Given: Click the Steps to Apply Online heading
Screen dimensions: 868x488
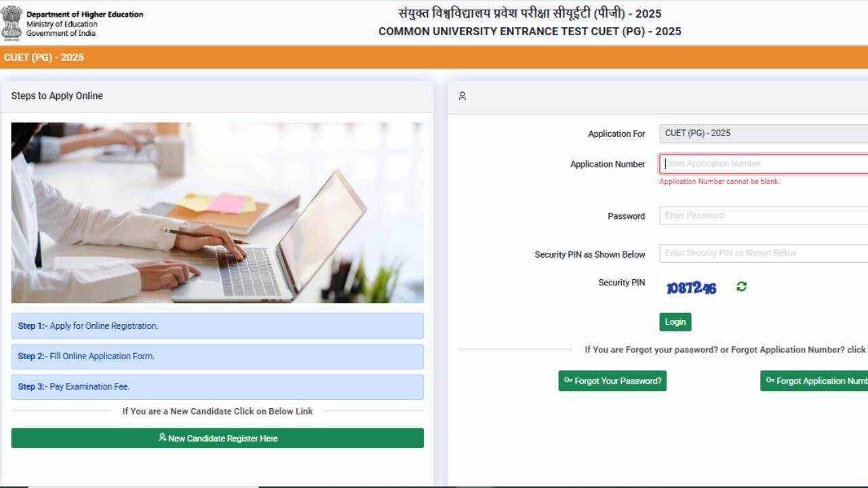Looking at the screenshot, I should 57,96.
